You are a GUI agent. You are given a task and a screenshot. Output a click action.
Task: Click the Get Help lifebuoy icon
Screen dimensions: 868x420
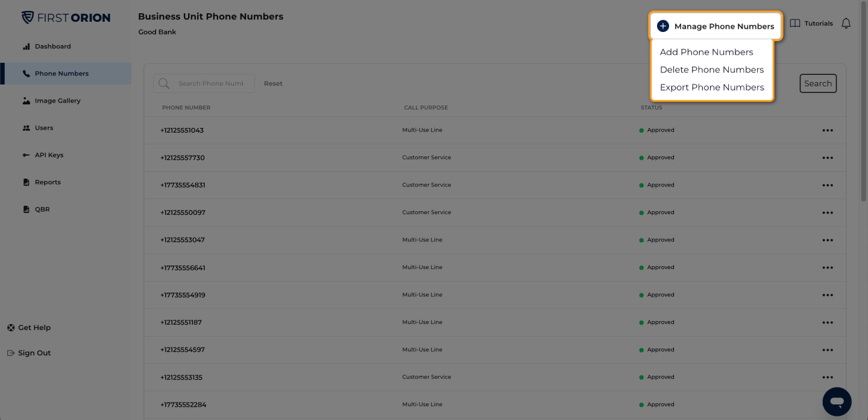click(11, 328)
